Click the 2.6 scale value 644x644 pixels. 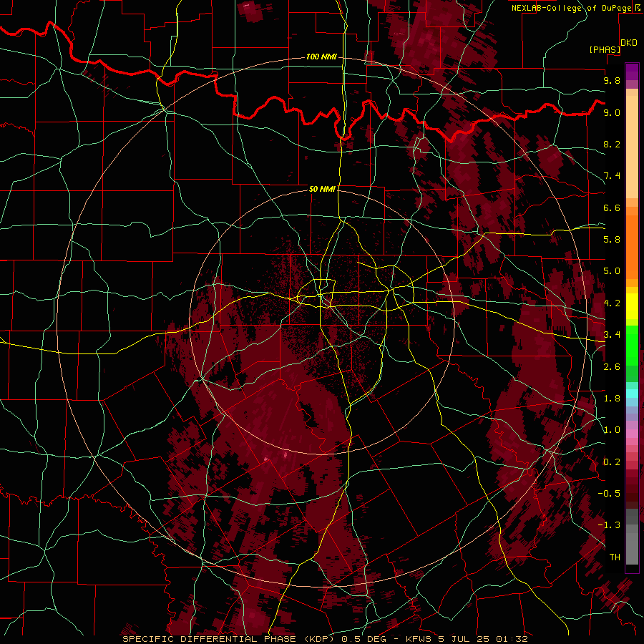coord(612,367)
